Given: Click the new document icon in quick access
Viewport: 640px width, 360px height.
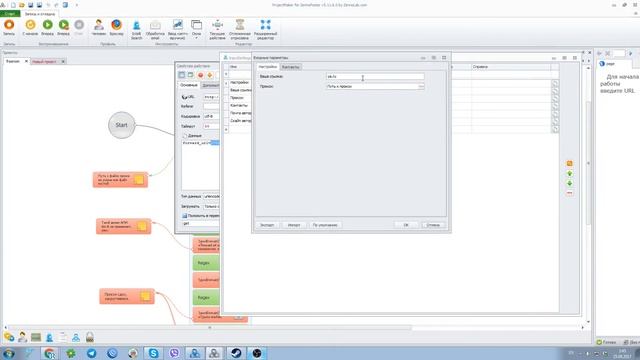Looking at the screenshot, I should point(13,5).
